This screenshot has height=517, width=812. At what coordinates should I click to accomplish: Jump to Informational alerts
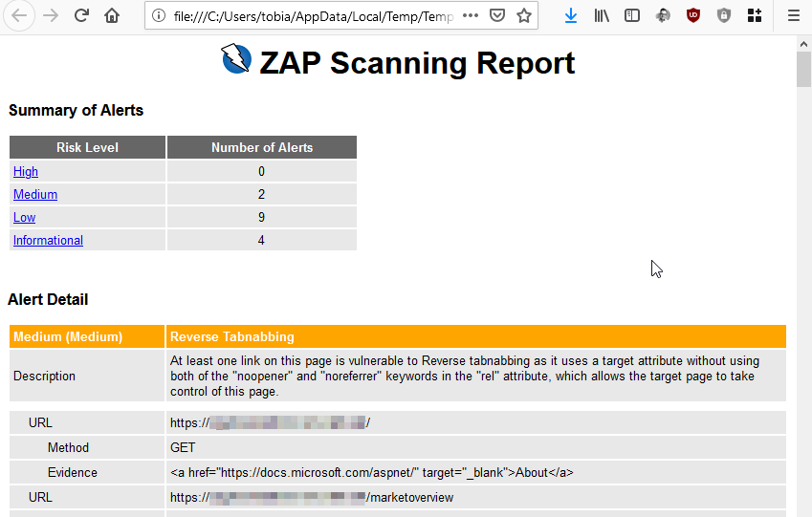tap(48, 241)
